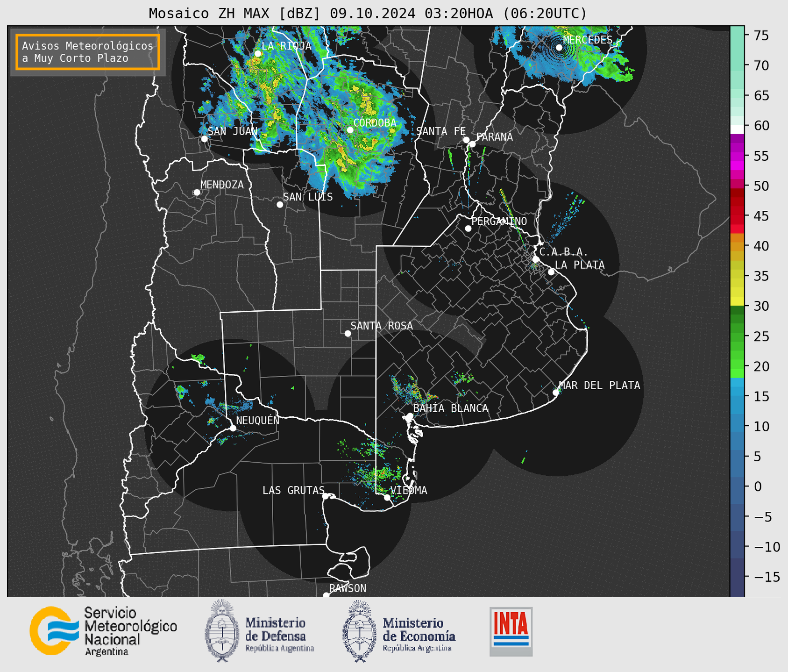Screen dimensions: 788x672
Task: Click the orange 40 dBZ band on the color bar
Action: click(737, 246)
